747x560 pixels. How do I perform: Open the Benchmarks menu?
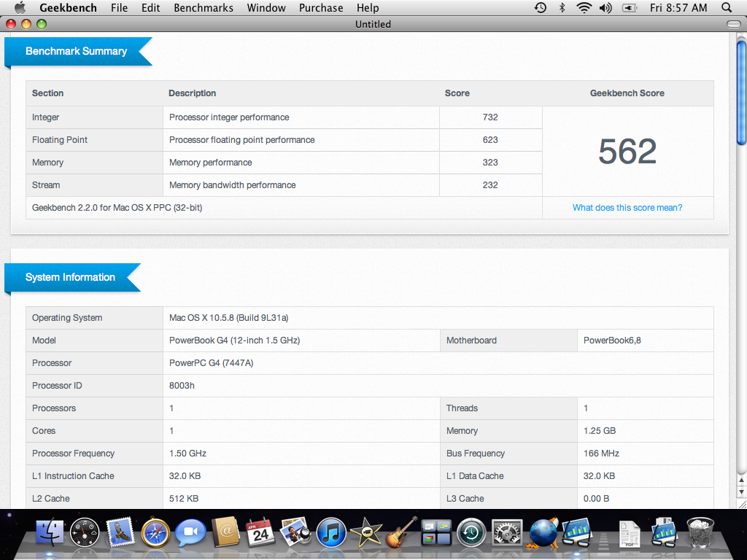click(x=204, y=7)
